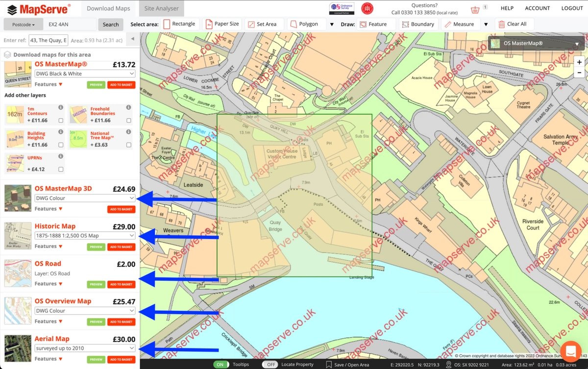Change the Historic Map edition dropdown
This screenshot has width=588, height=369.
(84, 236)
